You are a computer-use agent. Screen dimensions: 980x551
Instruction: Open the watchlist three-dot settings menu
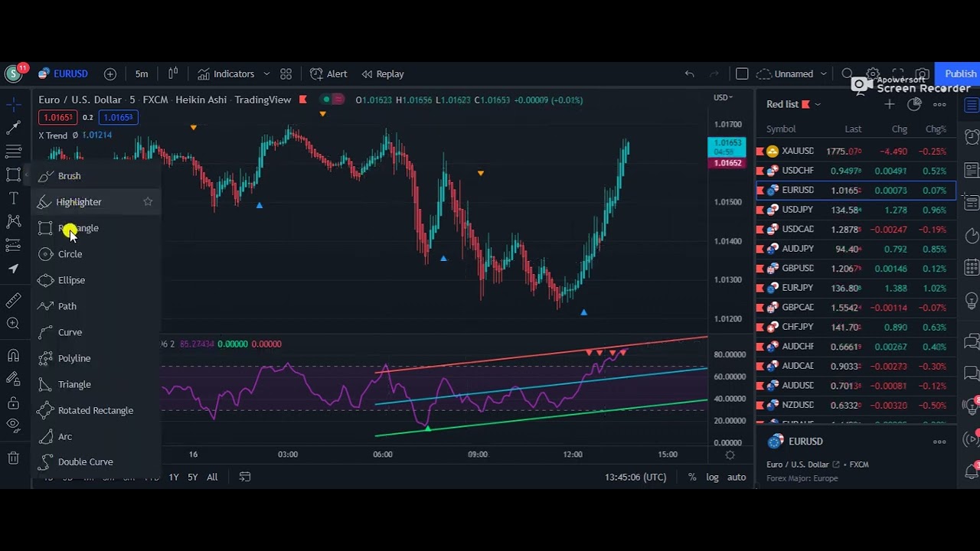pyautogui.click(x=939, y=104)
